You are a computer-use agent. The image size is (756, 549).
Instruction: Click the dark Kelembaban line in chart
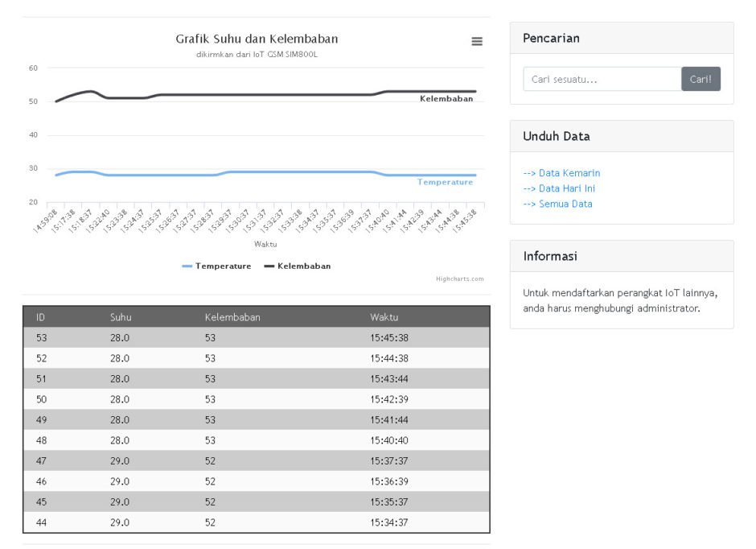click(x=265, y=94)
